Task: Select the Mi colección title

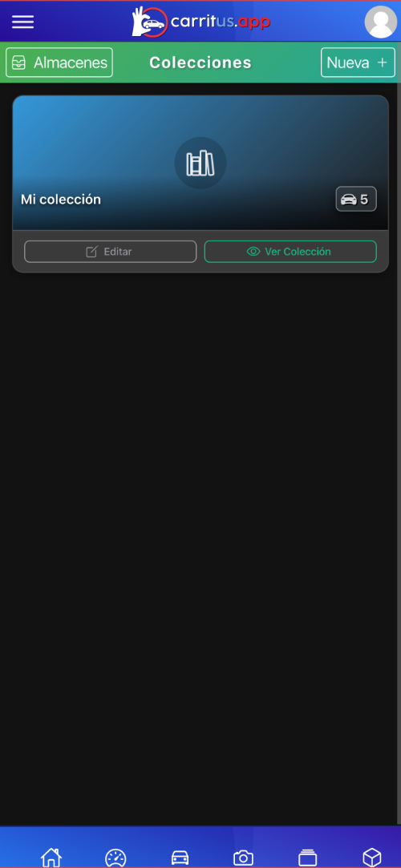Action: (61, 200)
